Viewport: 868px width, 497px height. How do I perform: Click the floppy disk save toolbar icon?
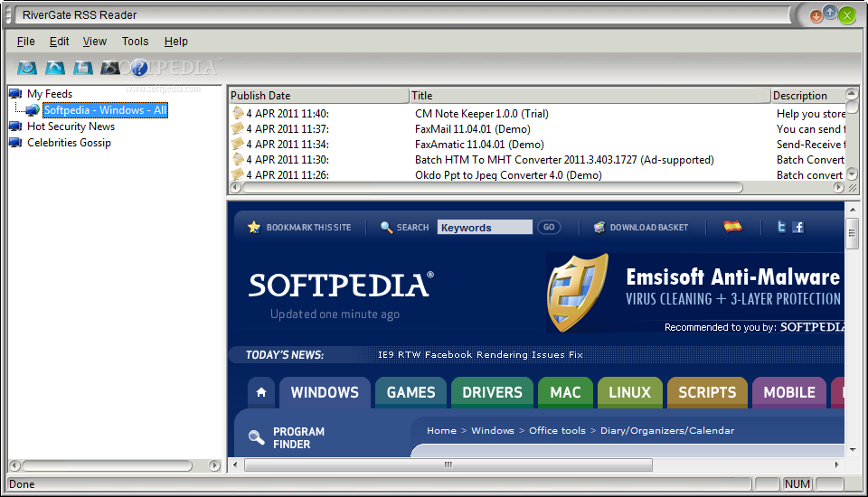coord(83,68)
